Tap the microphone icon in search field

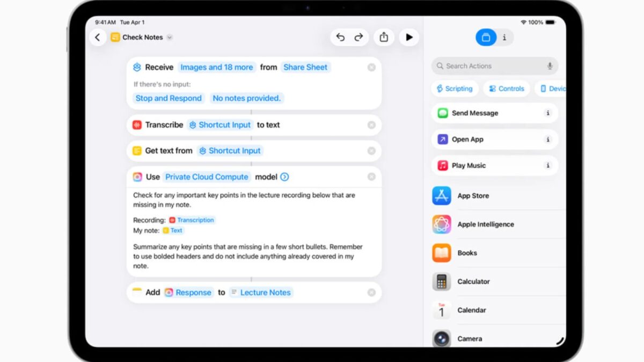(x=550, y=66)
